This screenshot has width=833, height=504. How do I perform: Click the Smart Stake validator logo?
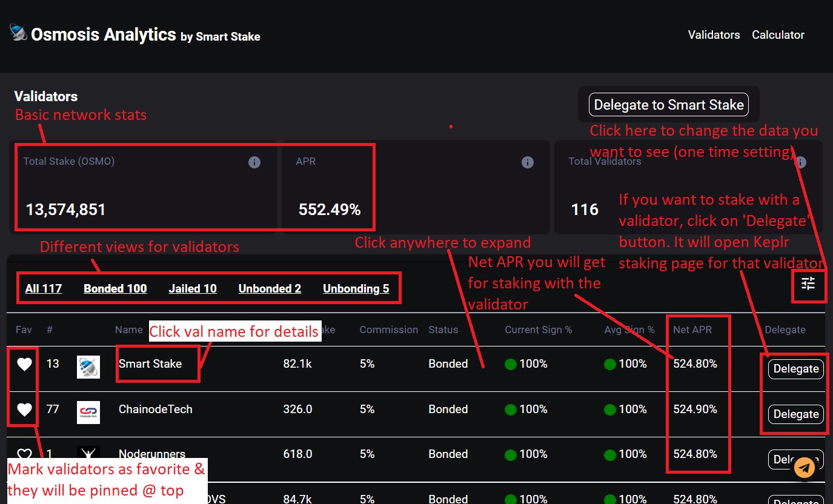point(88,367)
